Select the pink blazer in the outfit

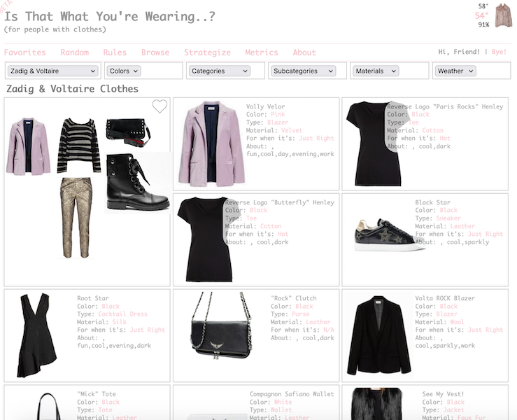coord(29,146)
